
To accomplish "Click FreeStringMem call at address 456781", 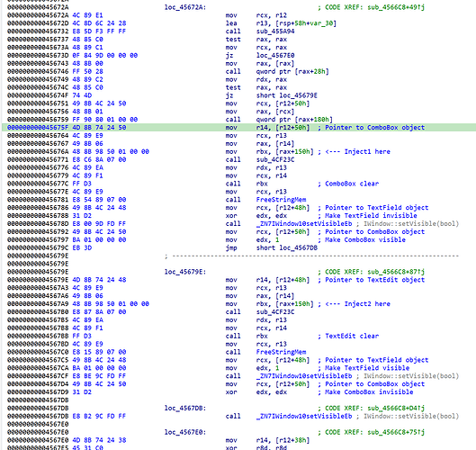I will (x=281, y=200).
